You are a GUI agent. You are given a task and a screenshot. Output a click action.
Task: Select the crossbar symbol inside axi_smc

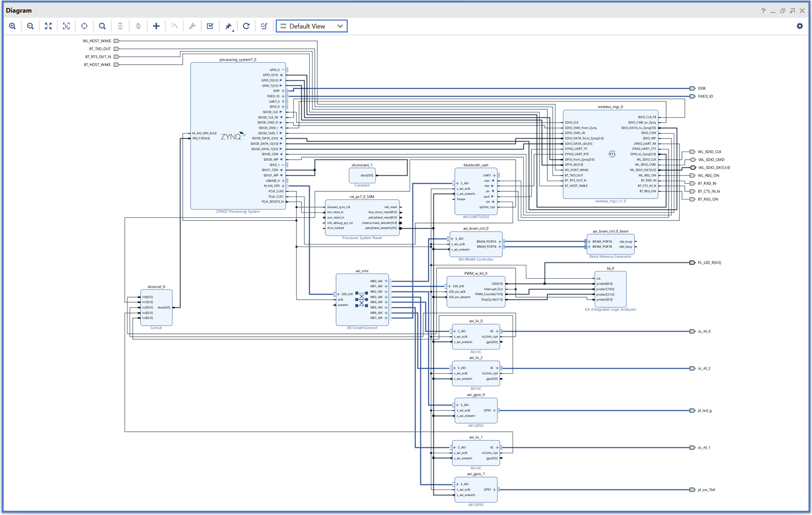(362, 300)
